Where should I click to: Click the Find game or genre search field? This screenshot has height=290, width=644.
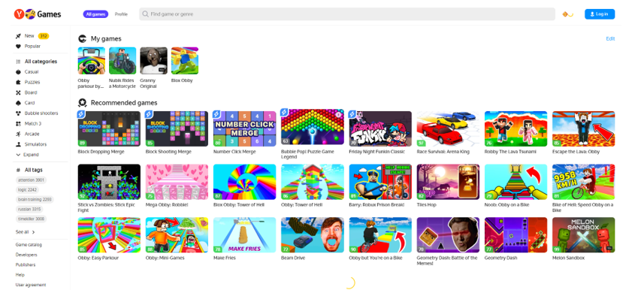click(347, 14)
